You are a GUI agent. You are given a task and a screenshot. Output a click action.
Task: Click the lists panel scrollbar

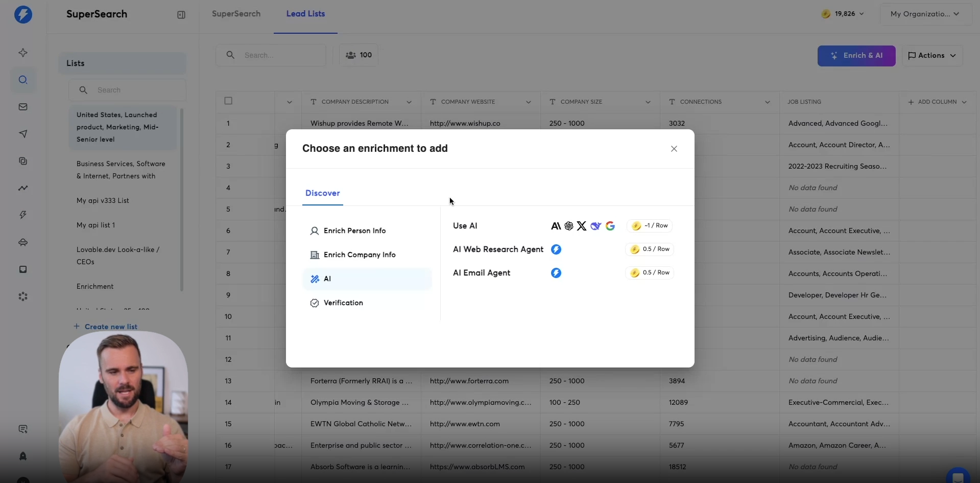pos(182,199)
